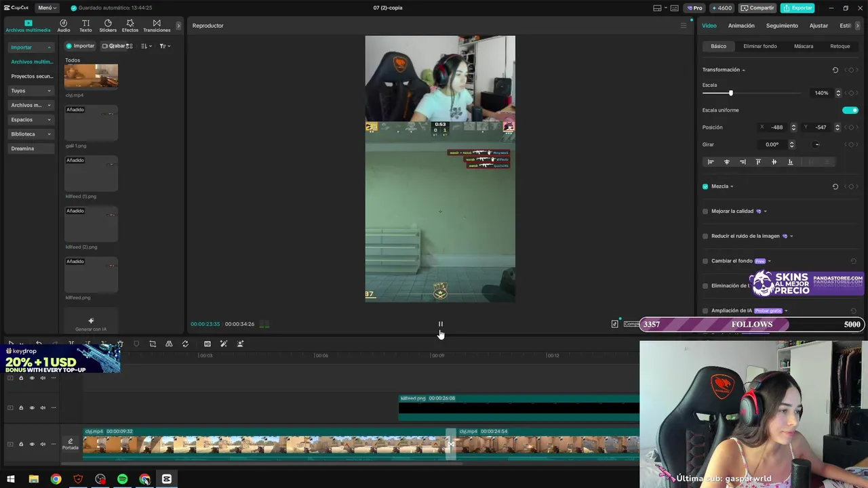Add a keyframe for Posición
Screen dimensions: 868x488
[x=850, y=127]
